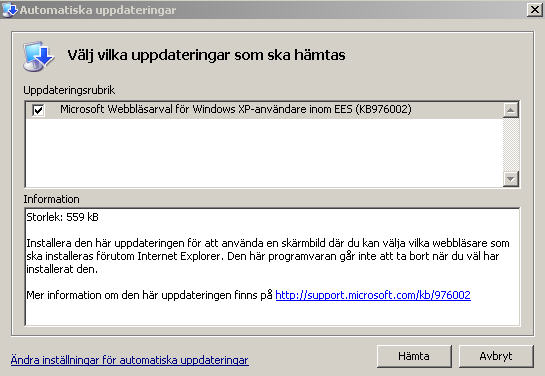Cancel with the Avbryt button
The width and height of the screenshot is (545, 376).
click(496, 356)
